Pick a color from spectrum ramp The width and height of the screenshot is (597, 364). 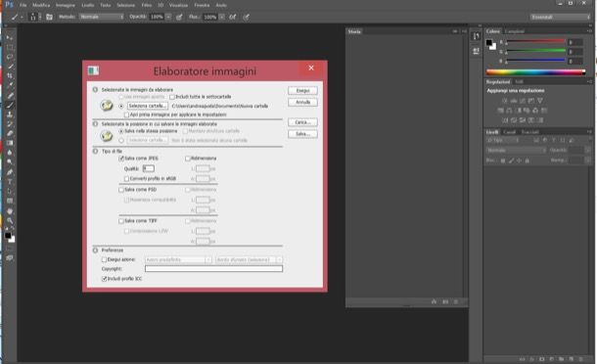[x=535, y=72]
